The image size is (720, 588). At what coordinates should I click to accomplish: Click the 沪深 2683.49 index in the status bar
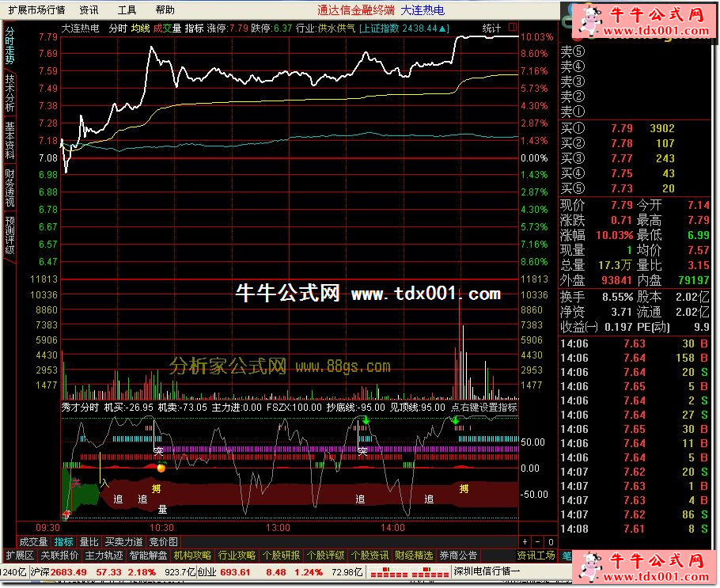click(59, 572)
